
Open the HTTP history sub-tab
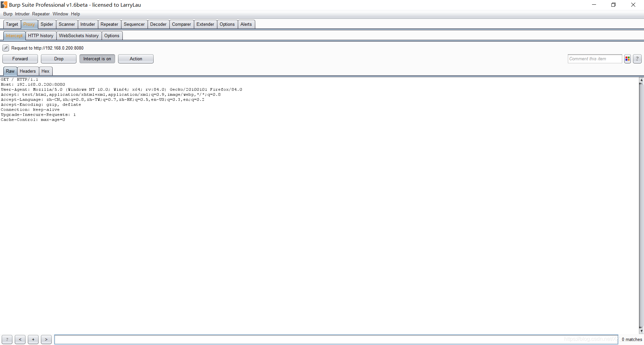coord(41,36)
